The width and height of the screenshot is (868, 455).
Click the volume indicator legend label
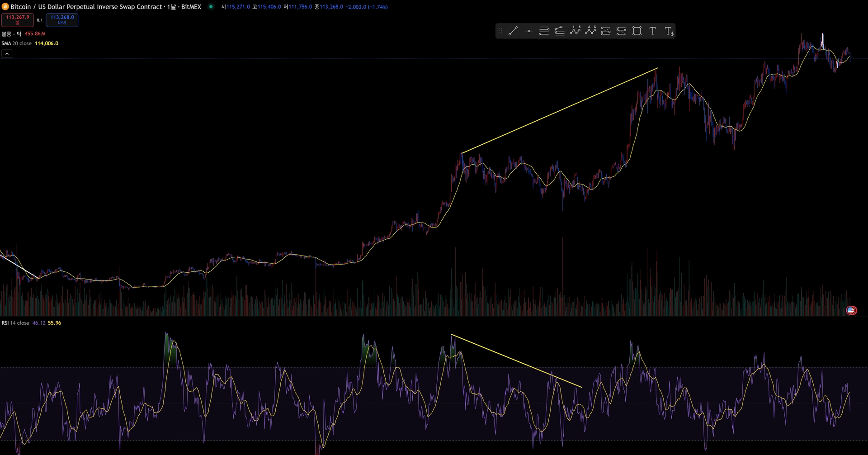pyautogui.click(x=12, y=34)
